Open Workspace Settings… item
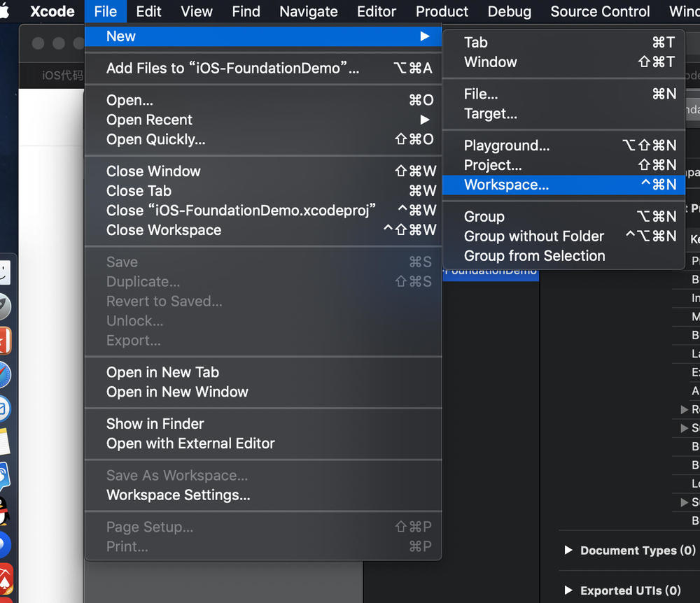700x603 pixels. (263, 495)
